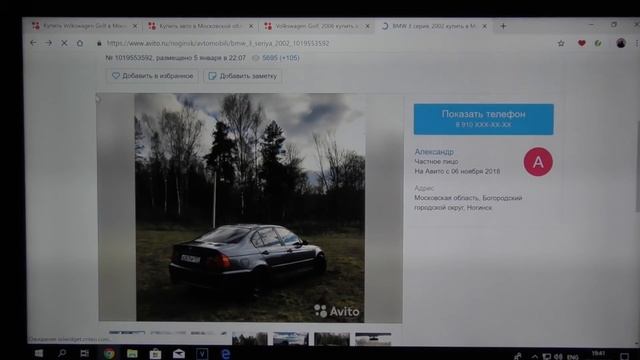Open the taskbar clock

pyautogui.click(x=598, y=354)
